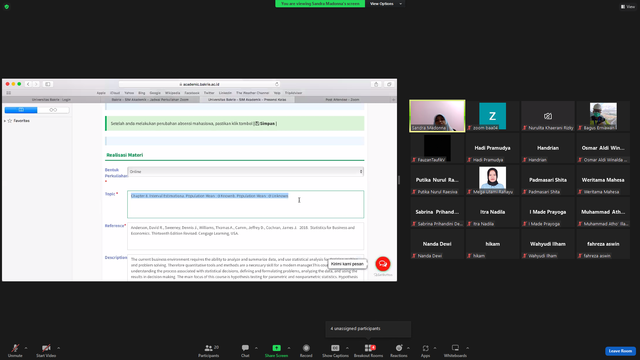
Task: Click the Safari address bar
Action: point(200,84)
